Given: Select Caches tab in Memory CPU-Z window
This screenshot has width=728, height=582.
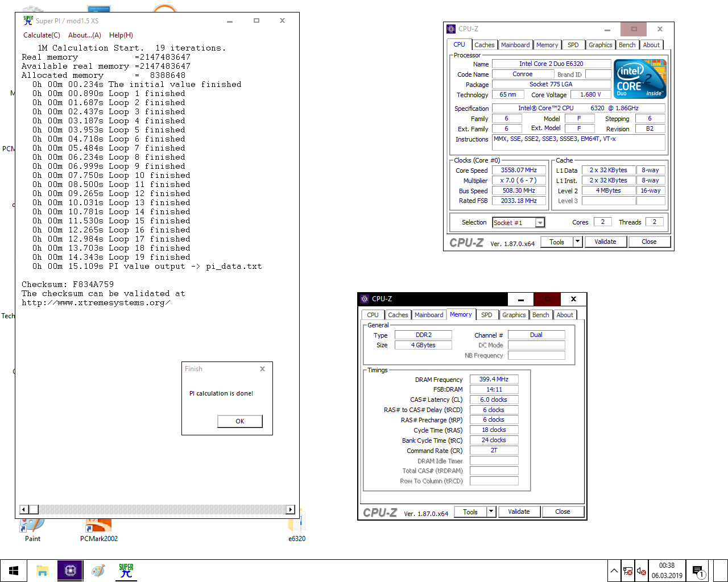Looking at the screenshot, I should [398, 315].
